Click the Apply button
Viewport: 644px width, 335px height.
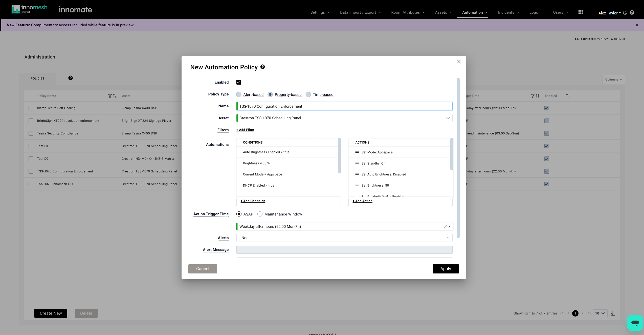446,269
